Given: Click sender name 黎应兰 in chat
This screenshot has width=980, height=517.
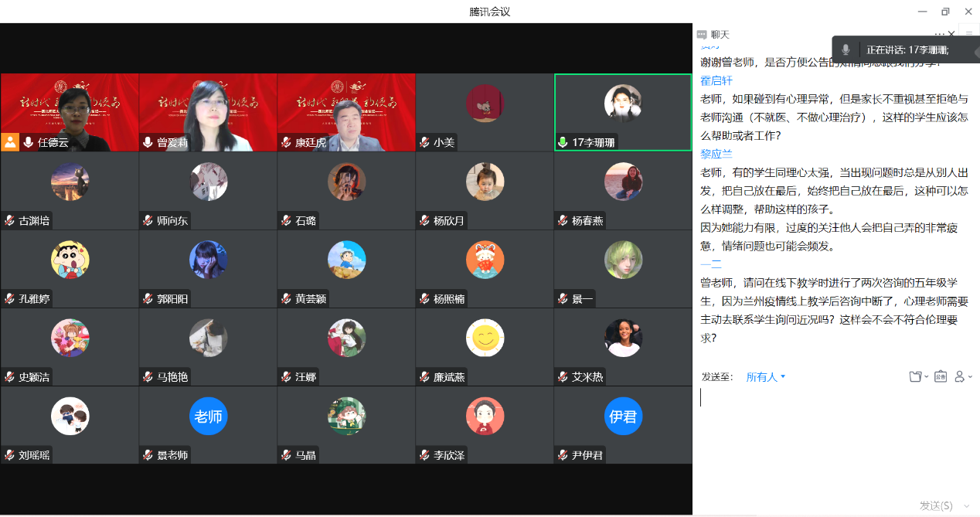Looking at the screenshot, I should click(716, 154).
